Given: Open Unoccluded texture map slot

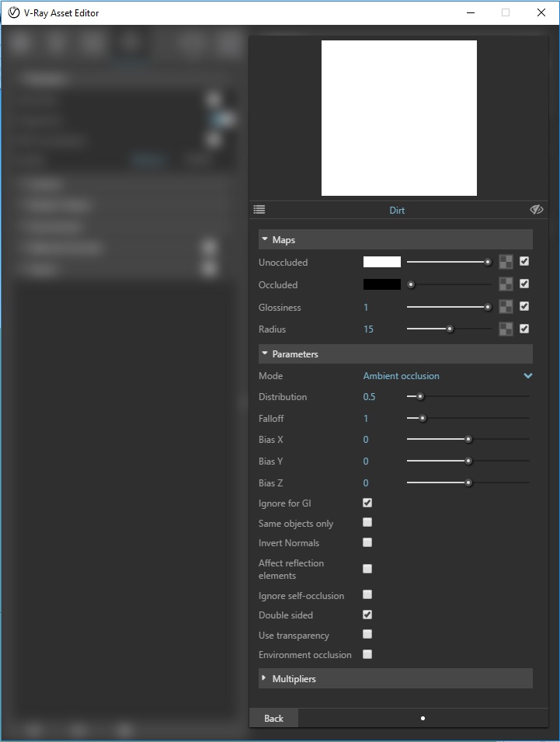Looking at the screenshot, I should tap(506, 262).
